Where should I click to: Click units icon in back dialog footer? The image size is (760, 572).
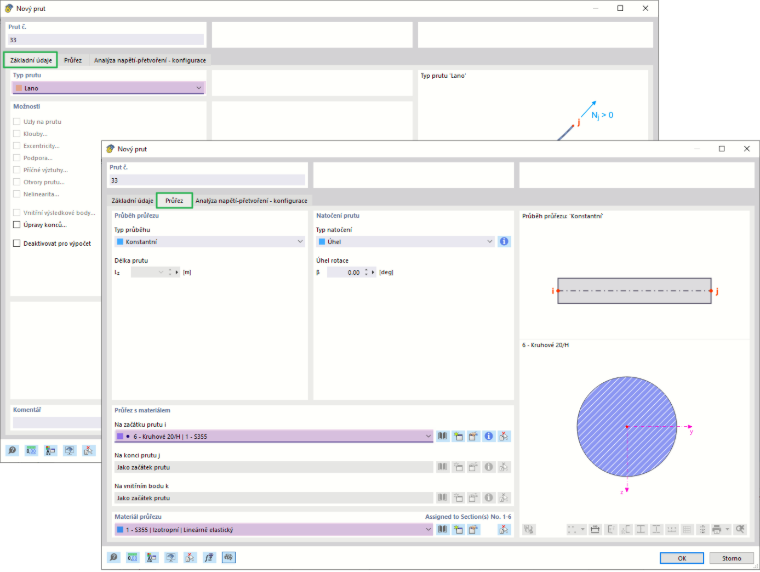[32, 450]
